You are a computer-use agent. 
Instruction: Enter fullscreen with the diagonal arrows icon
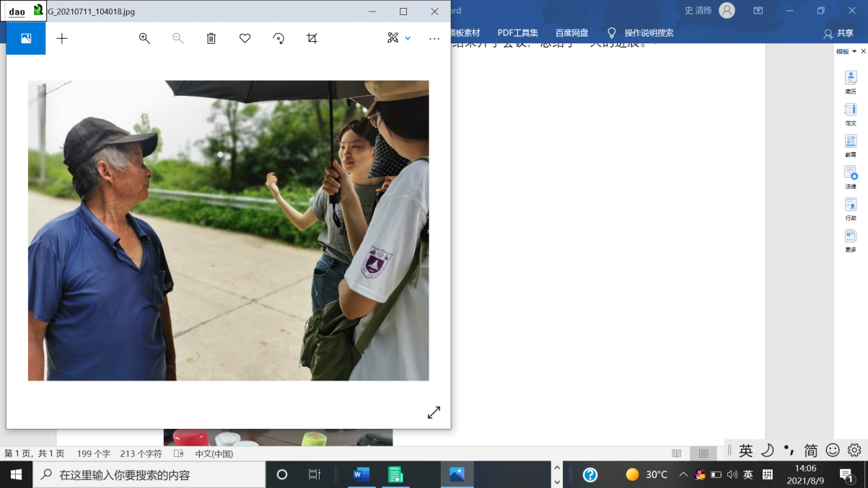point(434,412)
